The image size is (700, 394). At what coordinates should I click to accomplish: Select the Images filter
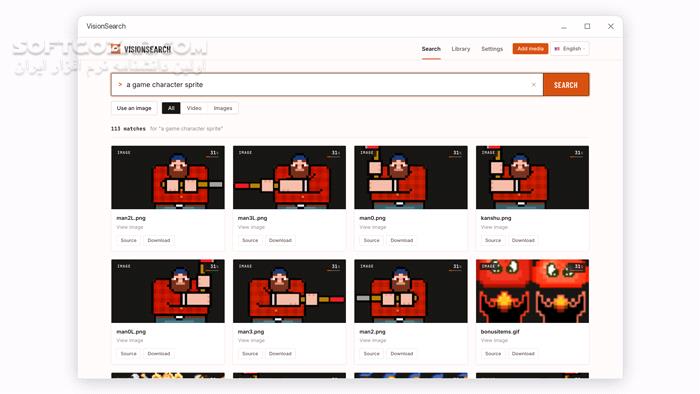click(223, 108)
